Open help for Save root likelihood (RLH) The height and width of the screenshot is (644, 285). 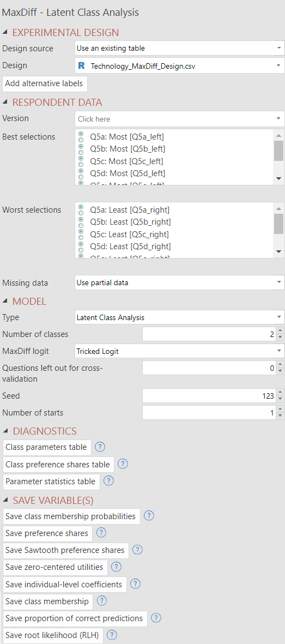tap(111, 635)
